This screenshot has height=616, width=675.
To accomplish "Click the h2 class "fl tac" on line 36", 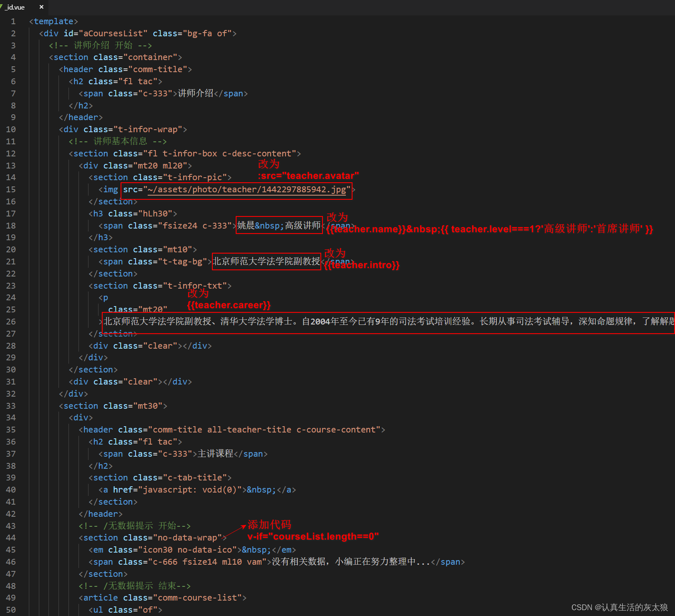I will click(136, 442).
